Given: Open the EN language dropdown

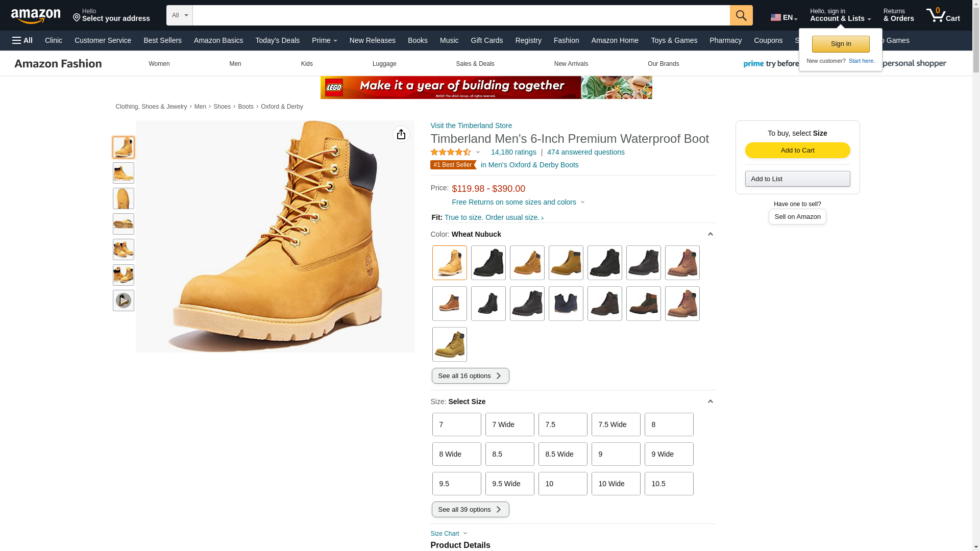Looking at the screenshot, I should 783,17.
